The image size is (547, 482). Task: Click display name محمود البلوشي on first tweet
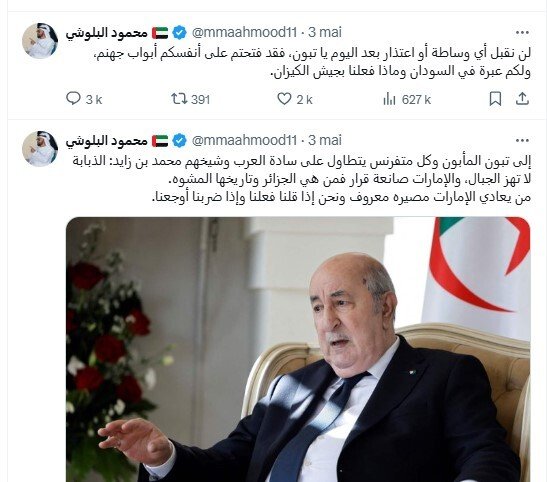pyautogui.click(x=107, y=33)
